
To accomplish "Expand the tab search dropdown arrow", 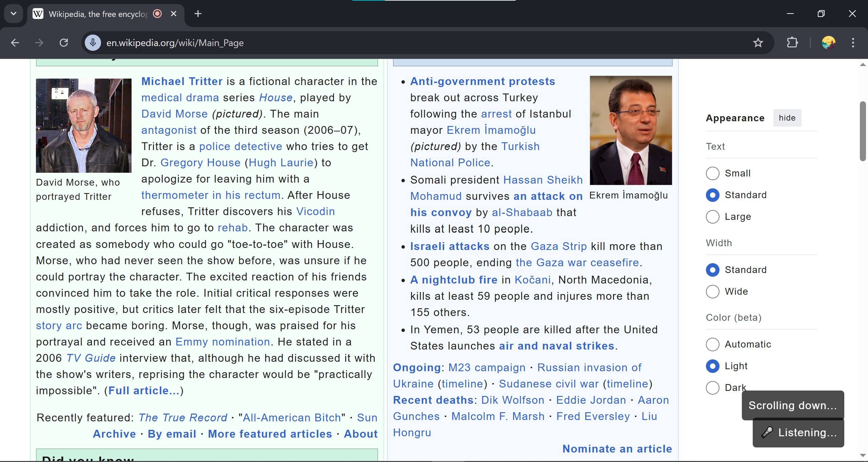I will coord(14,14).
